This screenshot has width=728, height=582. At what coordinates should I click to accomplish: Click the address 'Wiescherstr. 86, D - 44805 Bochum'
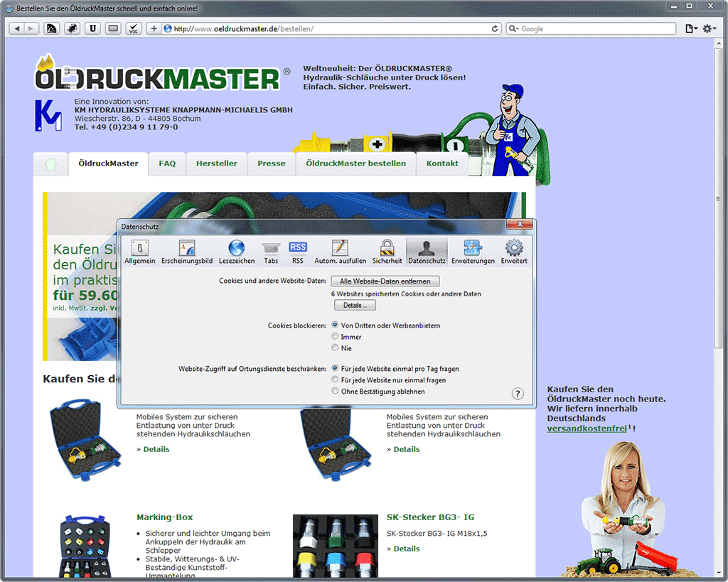(137, 119)
